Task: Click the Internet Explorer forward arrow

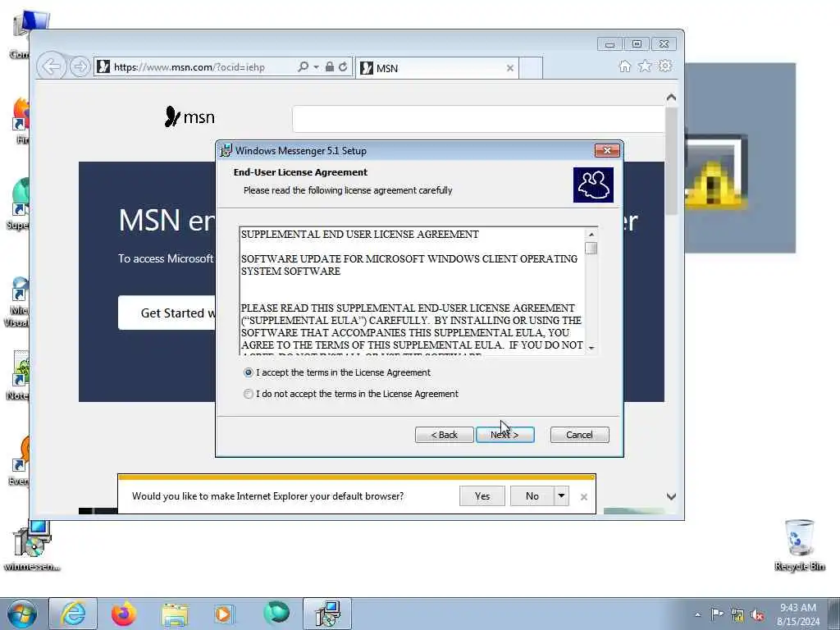Action: click(80, 67)
